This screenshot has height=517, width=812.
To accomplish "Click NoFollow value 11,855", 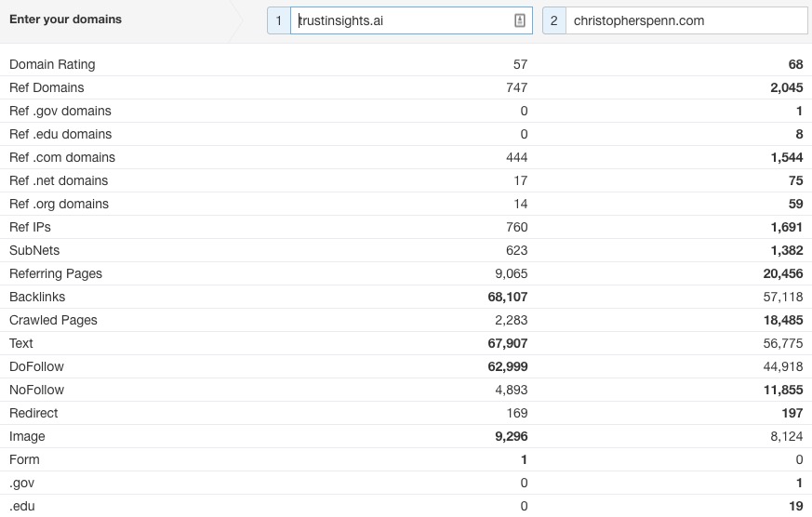I will coord(783,391).
